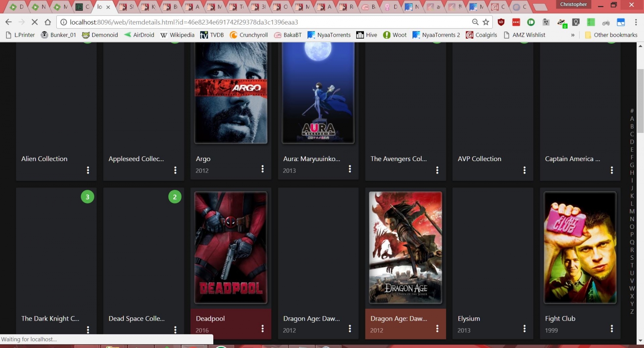Open the page zoom magnifier icon
644x348 pixels.
475,22
